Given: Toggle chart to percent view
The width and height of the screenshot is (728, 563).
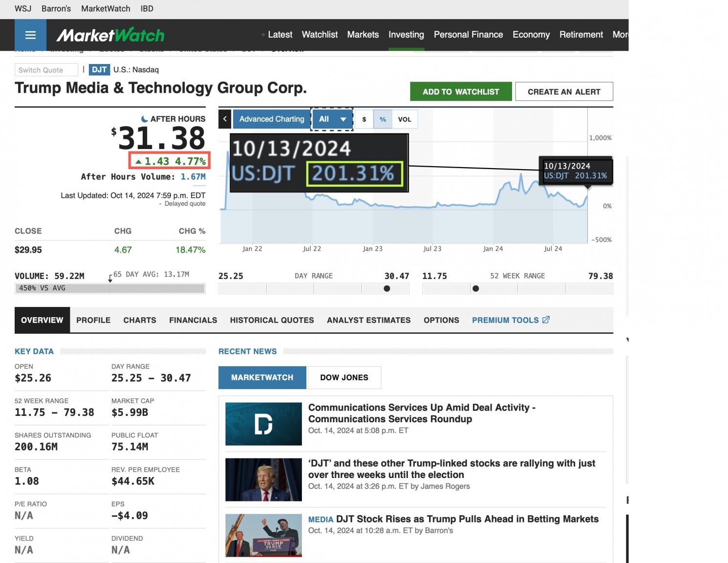Looking at the screenshot, I should [x=383, y=119].
